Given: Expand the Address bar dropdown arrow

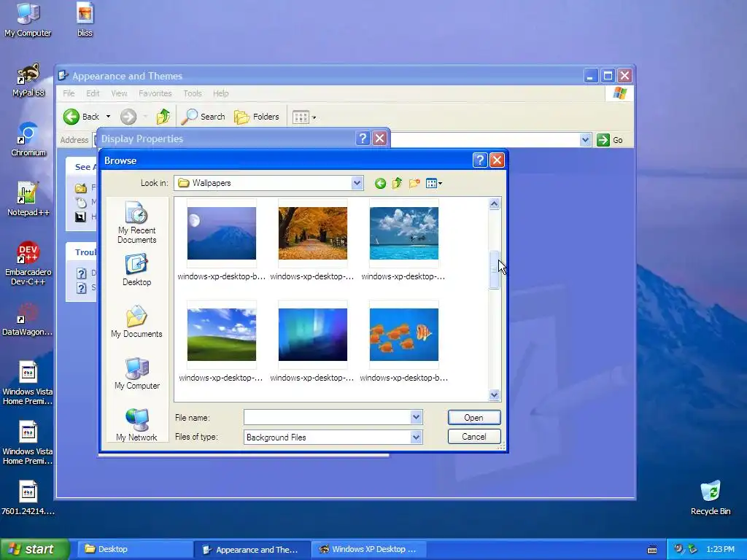Looking at the screenshot, I should (585, 140).
